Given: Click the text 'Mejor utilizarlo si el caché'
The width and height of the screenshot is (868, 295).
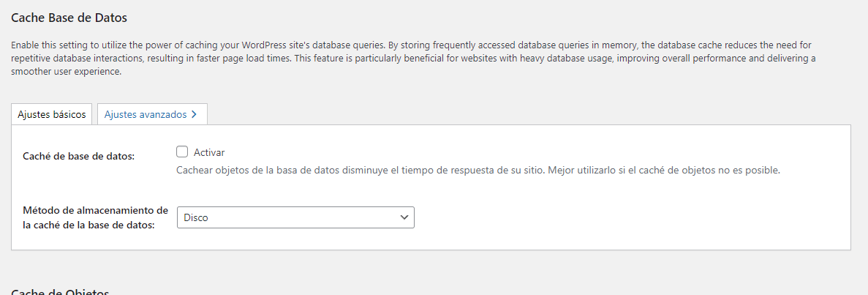Looking at the screenshot, I should [607, 171].
